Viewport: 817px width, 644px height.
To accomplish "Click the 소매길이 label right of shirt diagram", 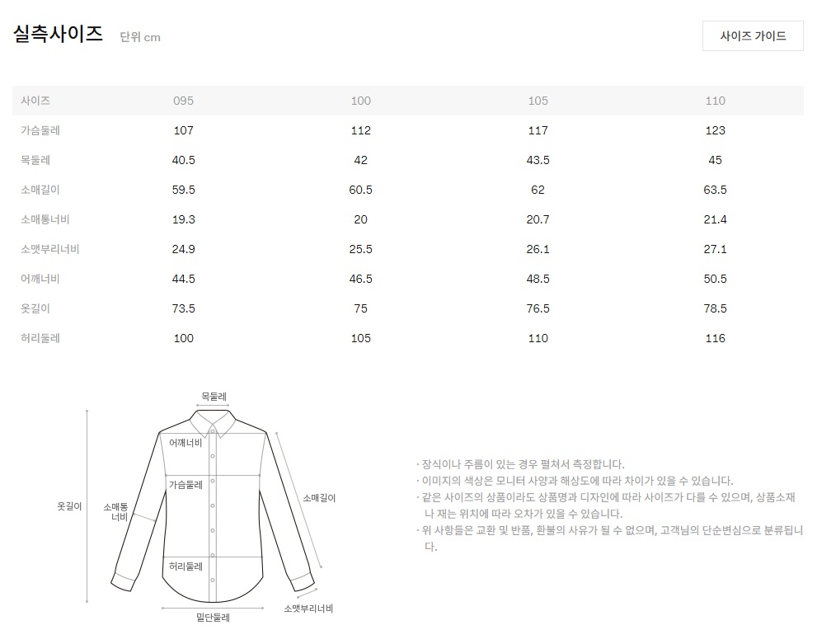I will tap(319, 498).
